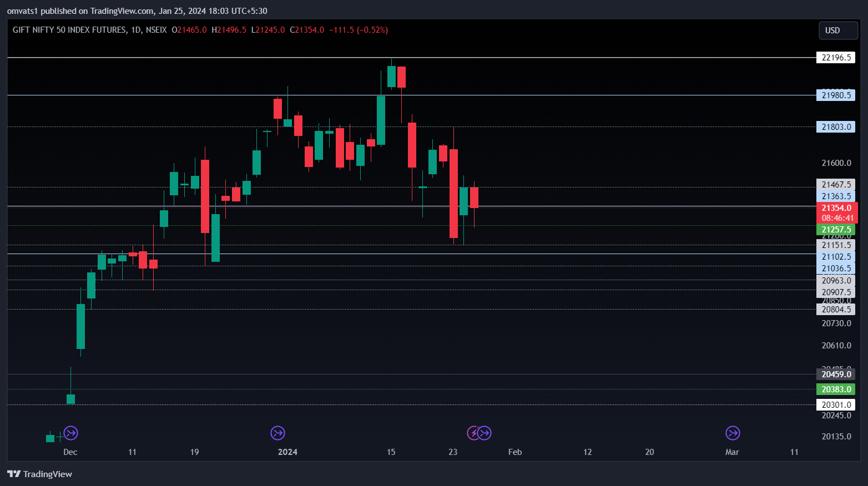Click the TradingView logo at the bottom
This screenshot has height=486, width=868.
(x=39, y=474)
